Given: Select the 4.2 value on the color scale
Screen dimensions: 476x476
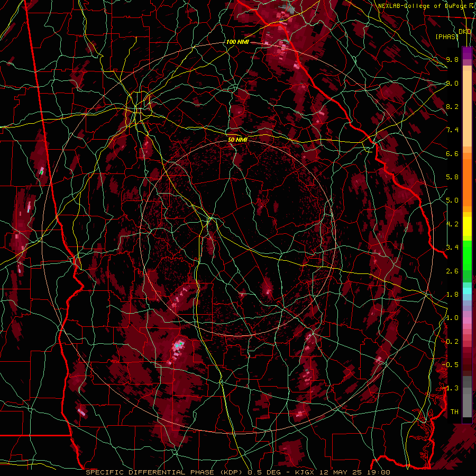Looking at the screenshot, I should point(452,224).
